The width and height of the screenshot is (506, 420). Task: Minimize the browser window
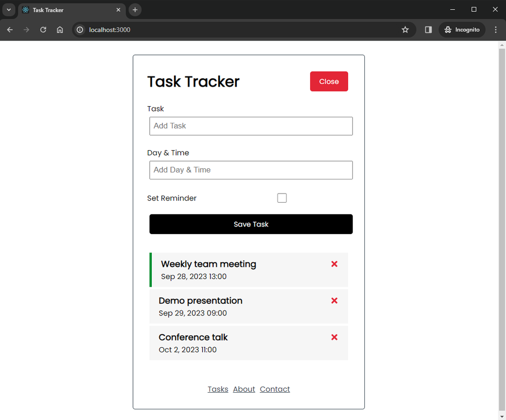(452, 10)
